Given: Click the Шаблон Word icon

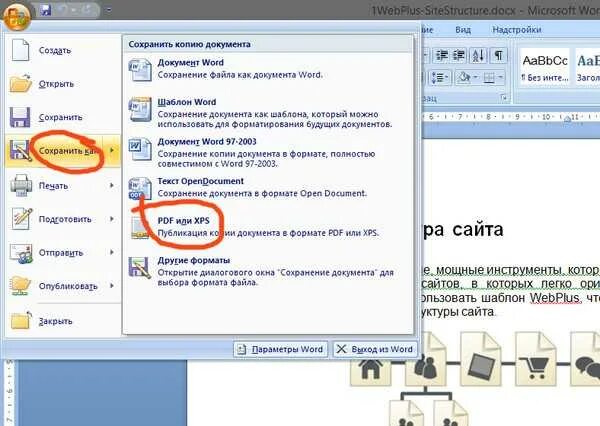Looking at the screenshot, I should (x=140, y=109).
